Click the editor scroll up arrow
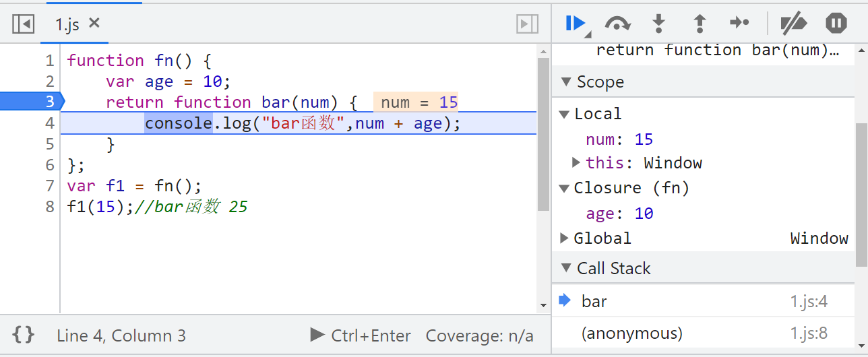868x357 pixels. click(544, 51)
